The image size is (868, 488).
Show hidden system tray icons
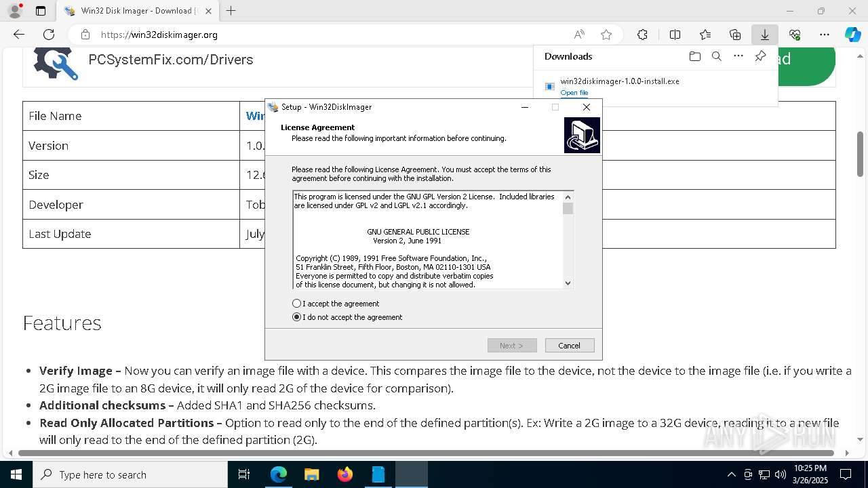click(x=731, y=474)
